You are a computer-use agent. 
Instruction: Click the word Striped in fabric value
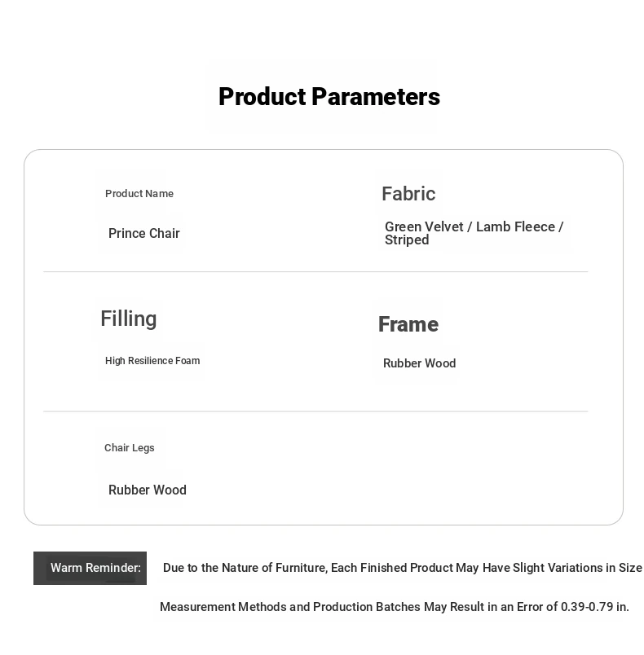407,240
